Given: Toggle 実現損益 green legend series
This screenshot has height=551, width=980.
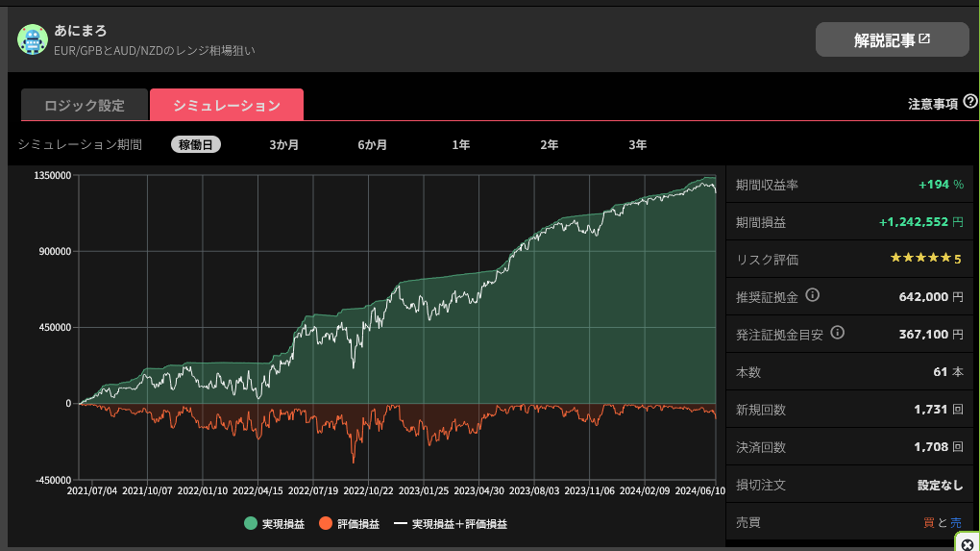Looking at the screenshot, I should tap(274, 524).
